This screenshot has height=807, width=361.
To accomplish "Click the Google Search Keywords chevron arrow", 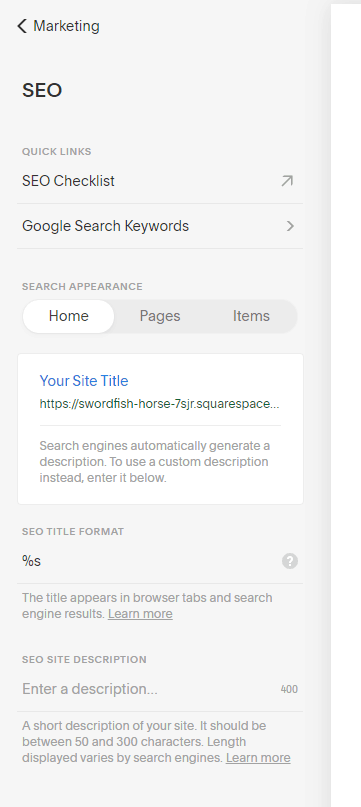I will point(290,226).
